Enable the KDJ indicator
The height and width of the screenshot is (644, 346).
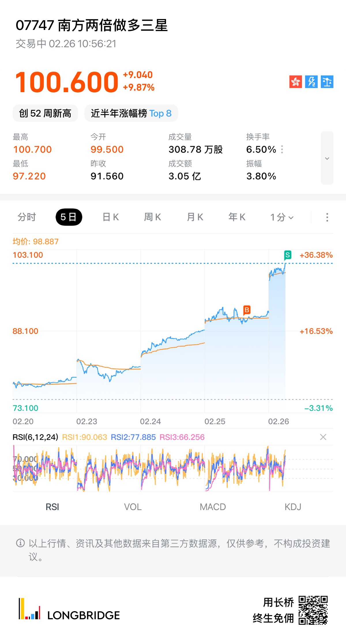(293, 507)
